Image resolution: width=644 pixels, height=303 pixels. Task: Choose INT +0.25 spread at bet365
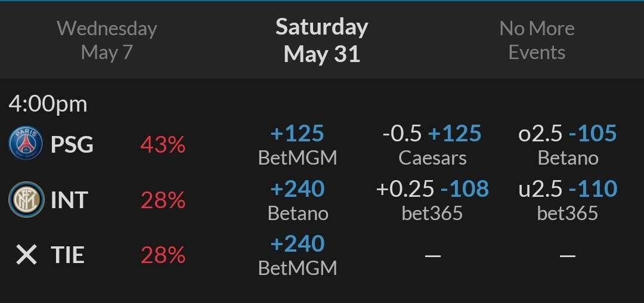point(432,200)
